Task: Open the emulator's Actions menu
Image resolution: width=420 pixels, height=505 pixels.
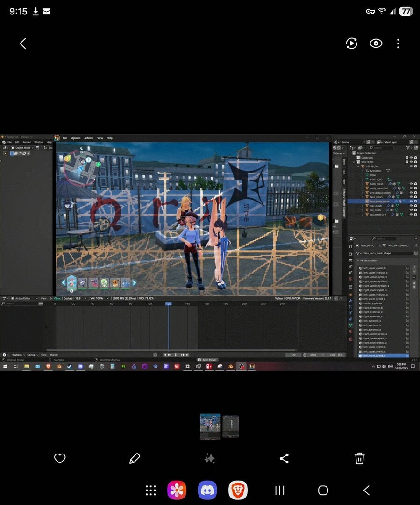Action: click(88, 138)
